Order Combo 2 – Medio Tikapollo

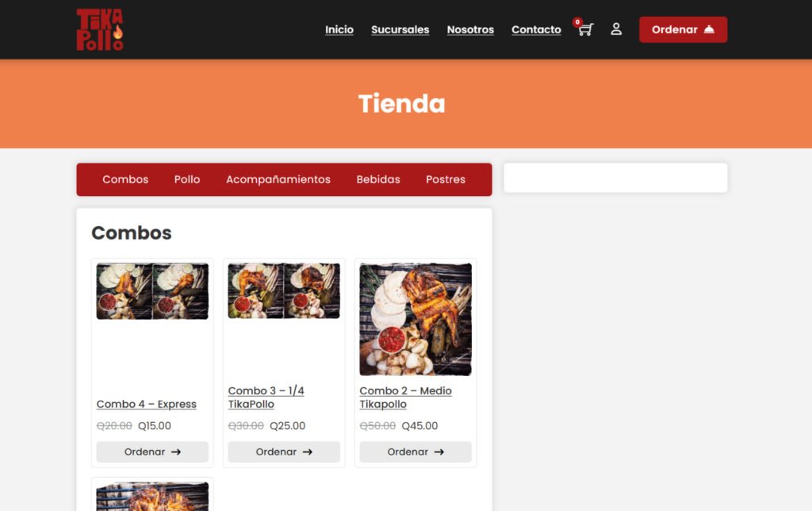[416, 451]
